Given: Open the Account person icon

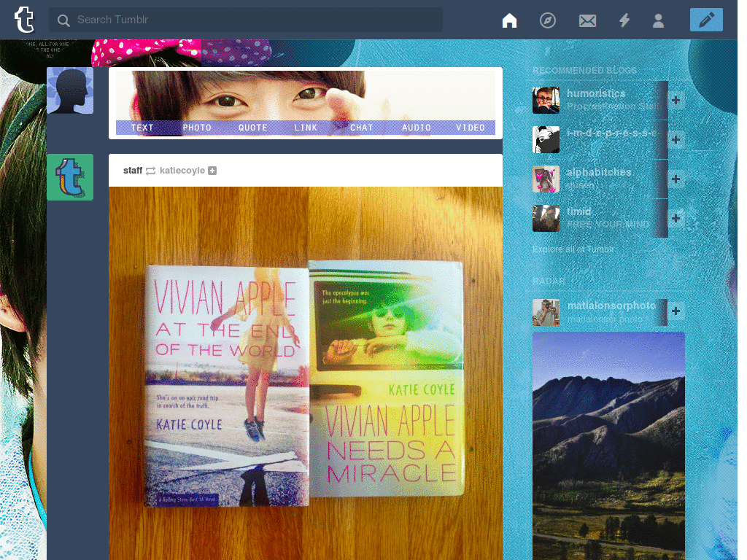Looking at the screenshot, I should tap(659, 20).
